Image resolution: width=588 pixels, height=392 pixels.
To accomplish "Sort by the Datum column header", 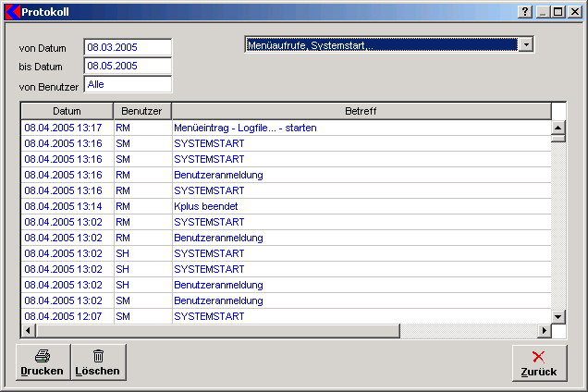I will click(67, 111).
